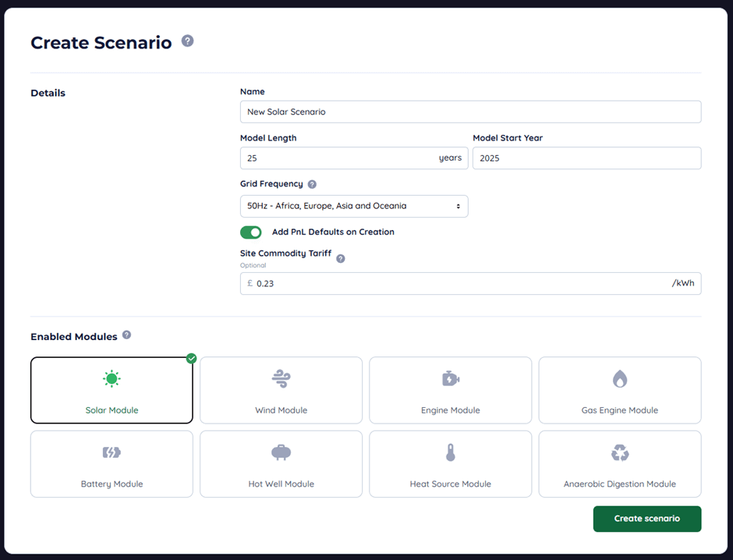
Task: Focus the Model Start Year field
Action: 586,158
